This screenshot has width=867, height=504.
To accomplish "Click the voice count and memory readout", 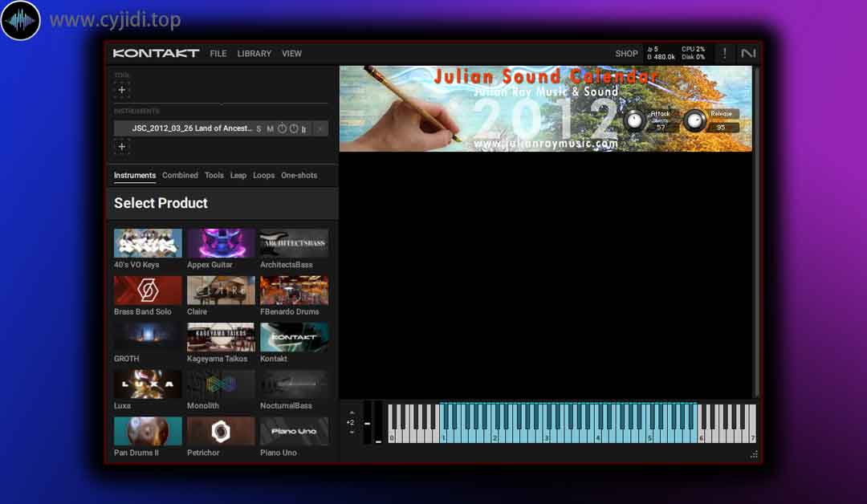I will [x=661, y=53].
